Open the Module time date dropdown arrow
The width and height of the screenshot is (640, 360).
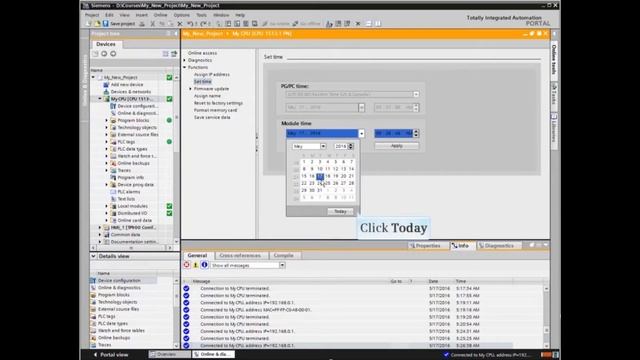(361, 133)
